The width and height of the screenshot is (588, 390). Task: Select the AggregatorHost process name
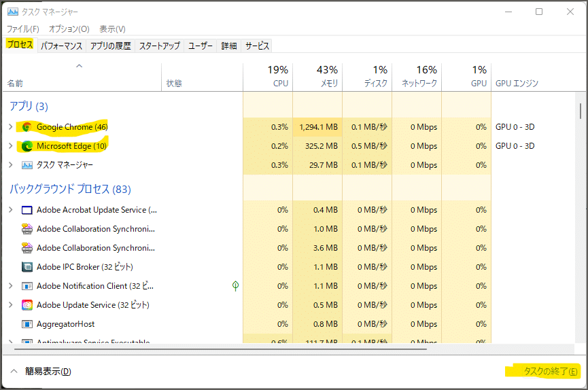[66, 324]
